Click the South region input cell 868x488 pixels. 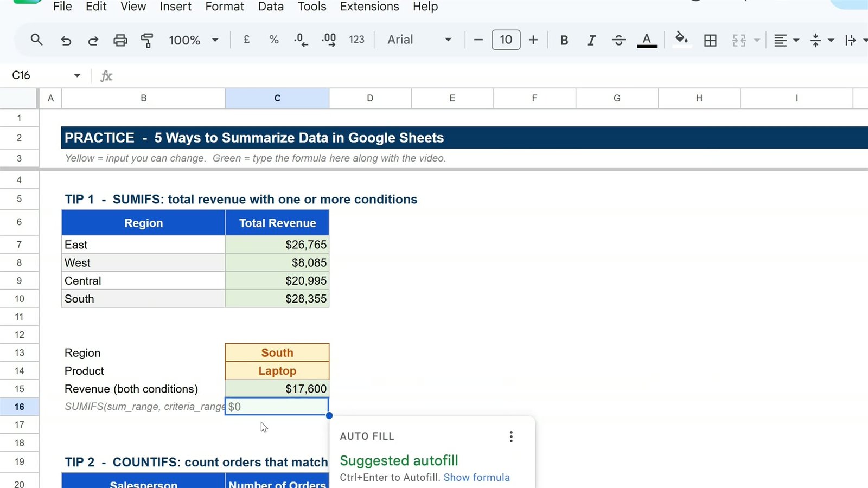[x=277, y=352]
